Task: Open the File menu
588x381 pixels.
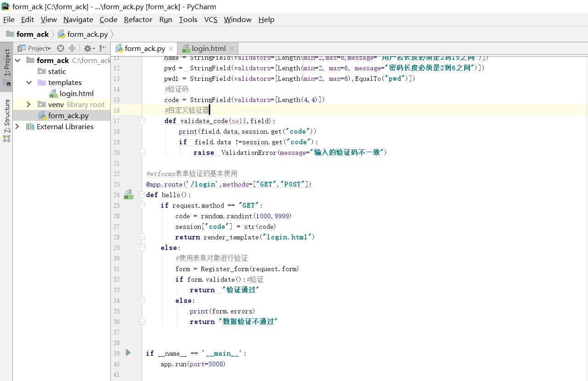Action: [x=9, y=19]
